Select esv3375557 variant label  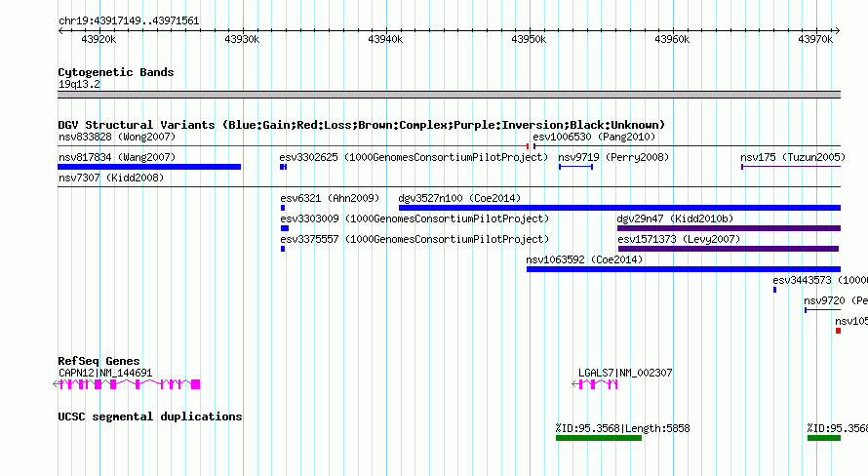click(414, 239)
